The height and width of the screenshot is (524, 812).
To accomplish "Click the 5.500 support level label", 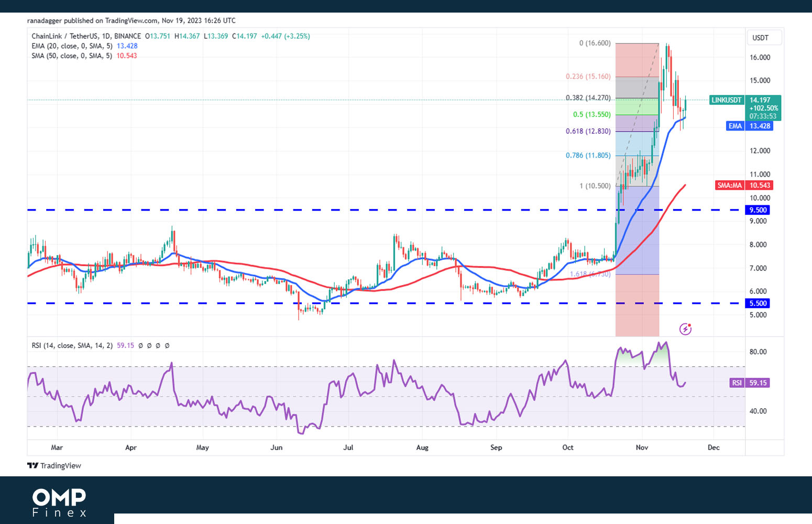I will pyautogui.click(x=758, y=303).
